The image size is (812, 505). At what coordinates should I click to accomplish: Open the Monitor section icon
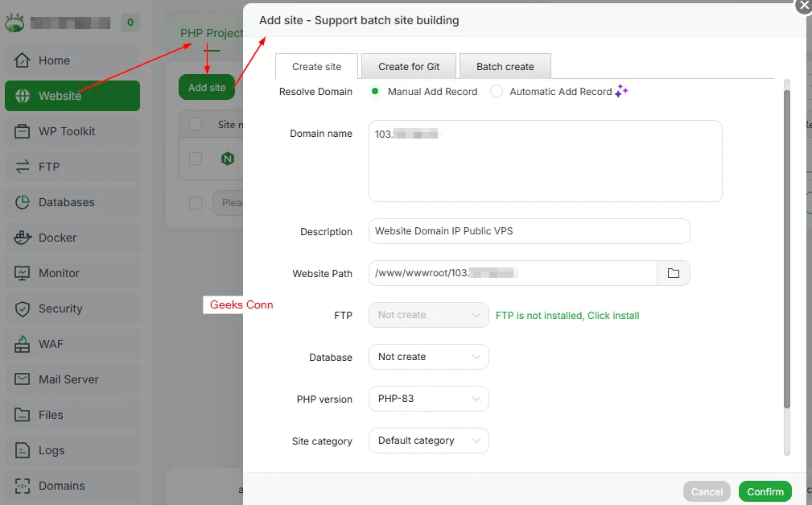25,273
